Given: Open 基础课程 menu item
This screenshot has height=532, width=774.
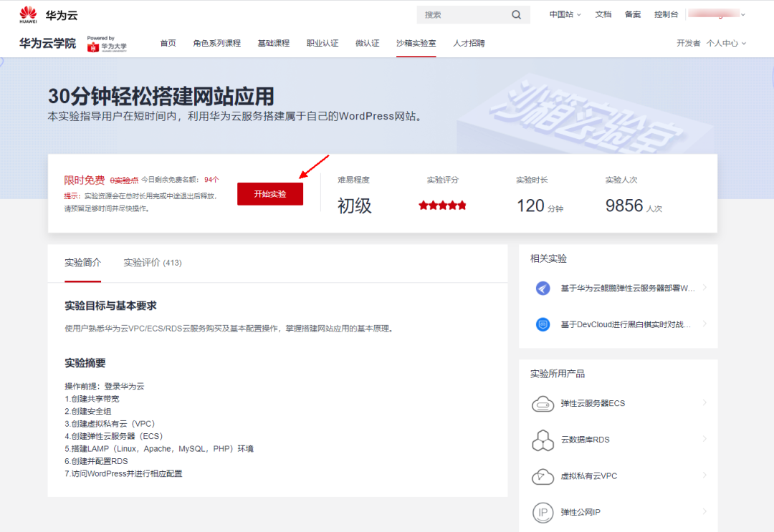Looking at the screenshot, I should pyautogui.click(x=274, y=44).
